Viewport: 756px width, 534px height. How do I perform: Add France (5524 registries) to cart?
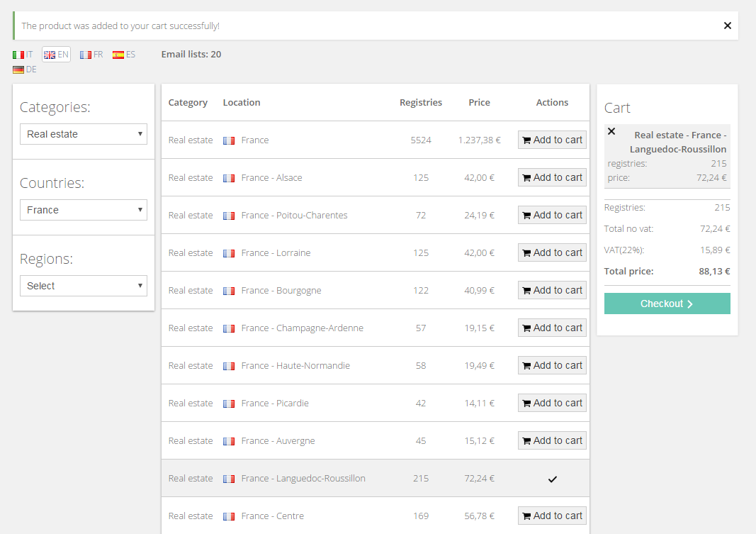pyautogui.click(x=552, y=140)
